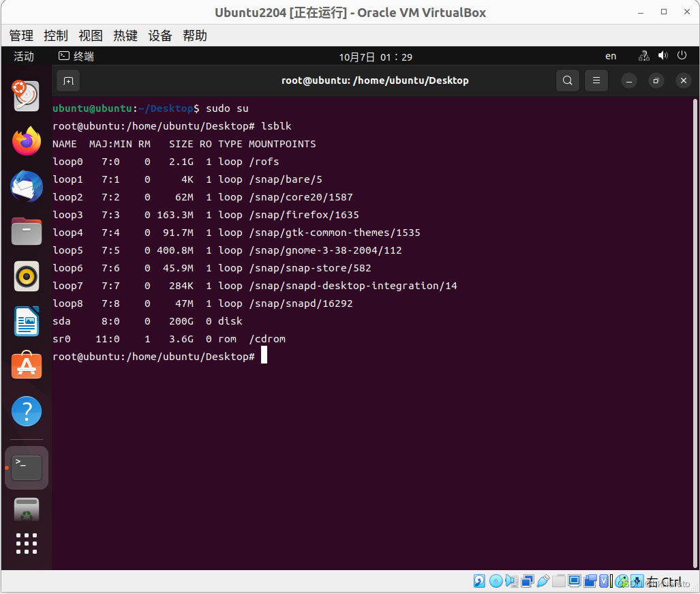The image size is (700, 594).
Task: Click the terminal vertical scrollbar
Action: [695, 333]
